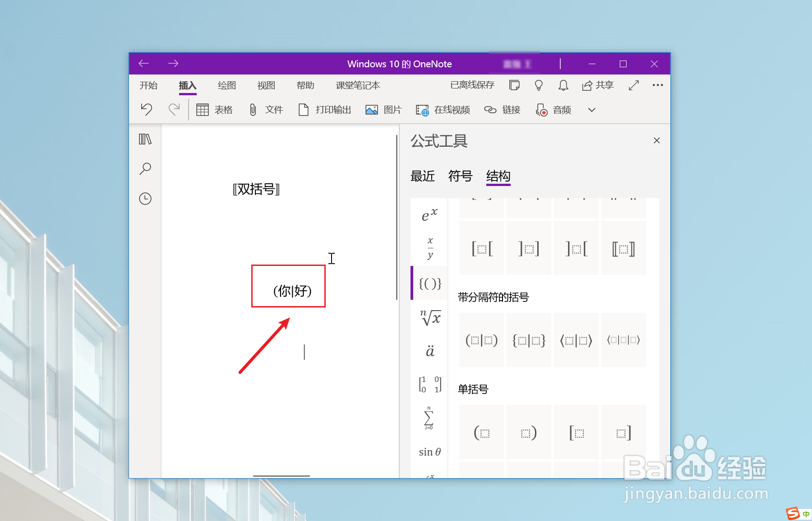
Task: Insert angle brackets with two separators
Action: 623,340
